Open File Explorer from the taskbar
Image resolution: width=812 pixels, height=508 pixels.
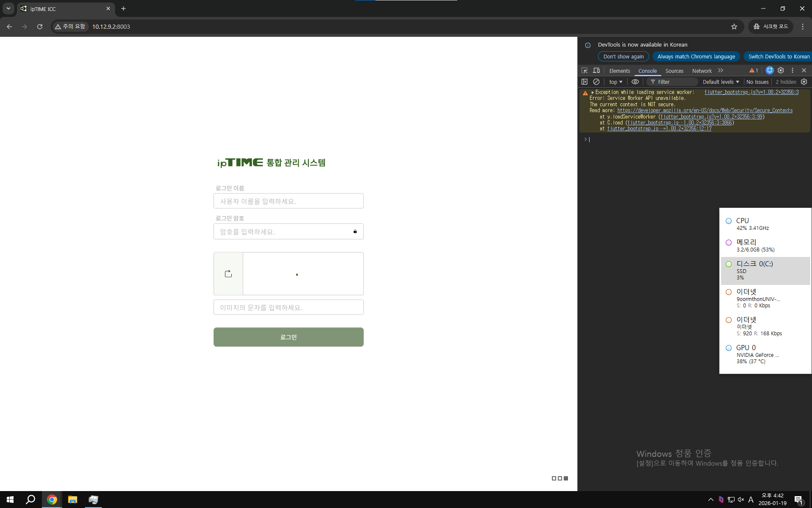click(x=73, y=500)
